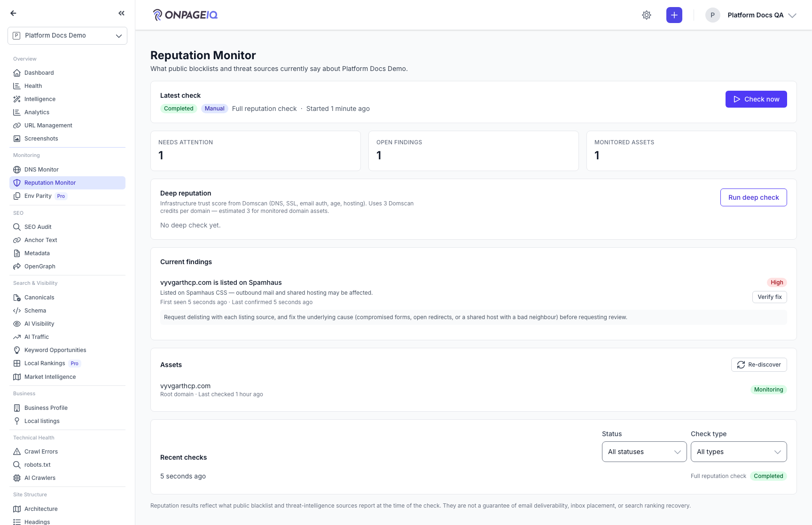
Task: Open Schema code brackets icon
Action: tap(17, 311)
